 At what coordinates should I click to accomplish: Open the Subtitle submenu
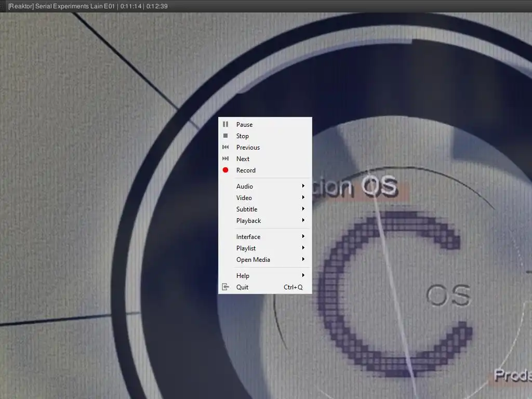point(265,209)
